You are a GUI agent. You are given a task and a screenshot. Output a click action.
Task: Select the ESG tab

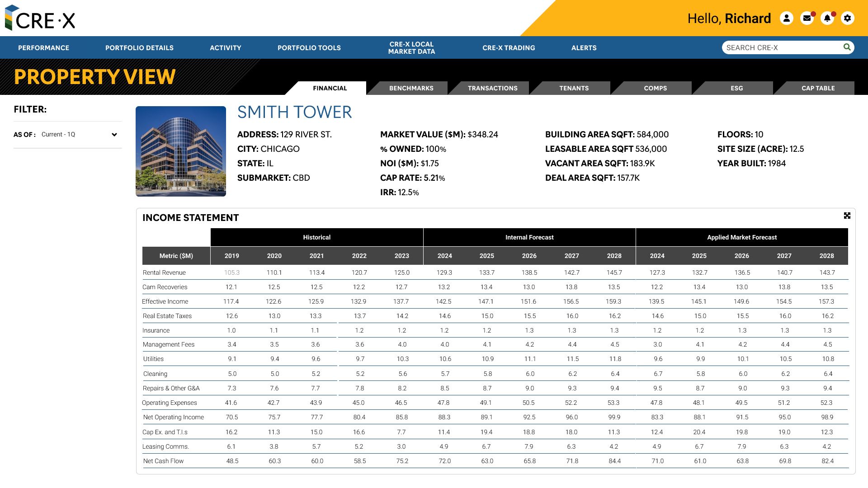[x=736, y=88]
